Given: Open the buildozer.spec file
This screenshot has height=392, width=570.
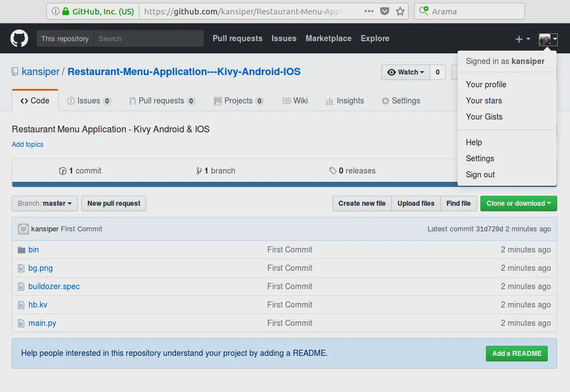Looking at the screenshot, I should coord(54,286).
